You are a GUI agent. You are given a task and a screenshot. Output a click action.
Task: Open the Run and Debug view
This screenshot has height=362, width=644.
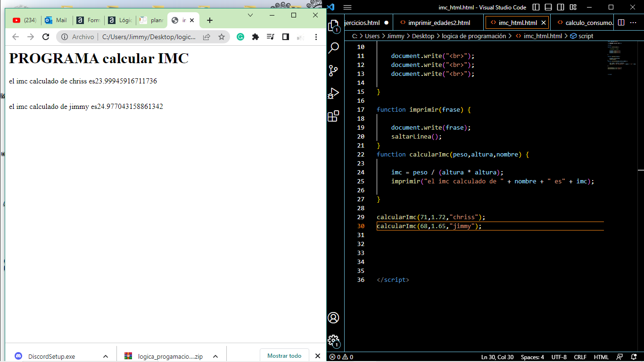pos(333,93)
